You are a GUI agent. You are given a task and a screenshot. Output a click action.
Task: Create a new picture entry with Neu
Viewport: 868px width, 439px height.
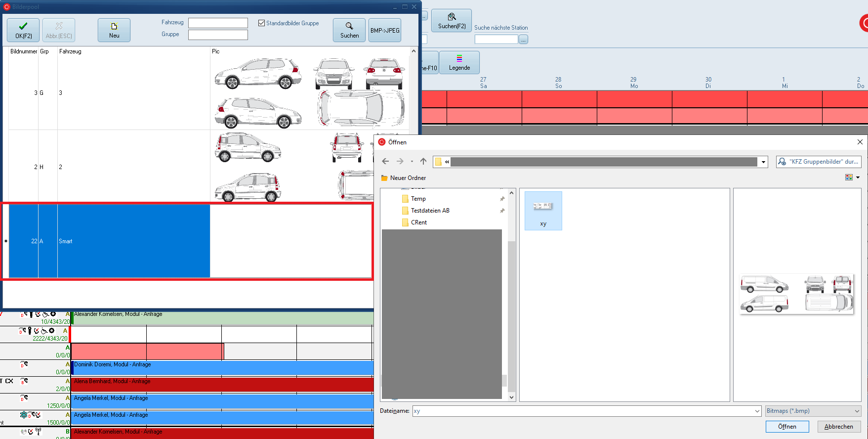pos(114,30)
